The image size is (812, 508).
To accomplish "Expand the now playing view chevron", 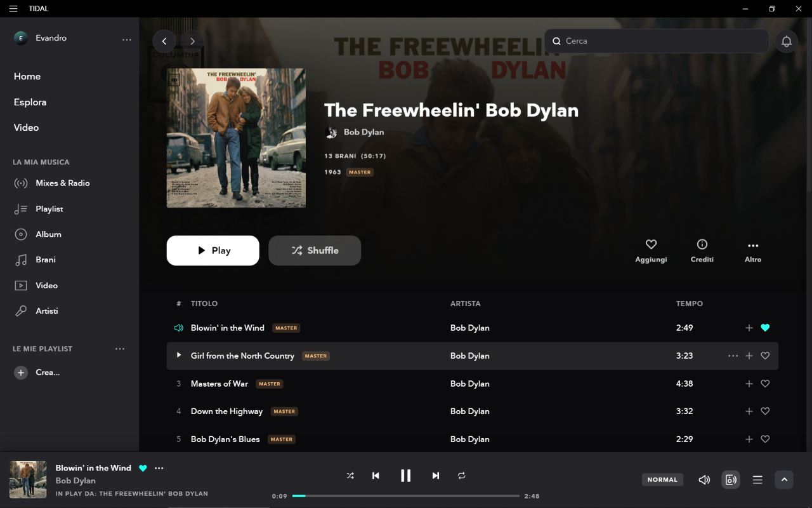I will [784, 479].
